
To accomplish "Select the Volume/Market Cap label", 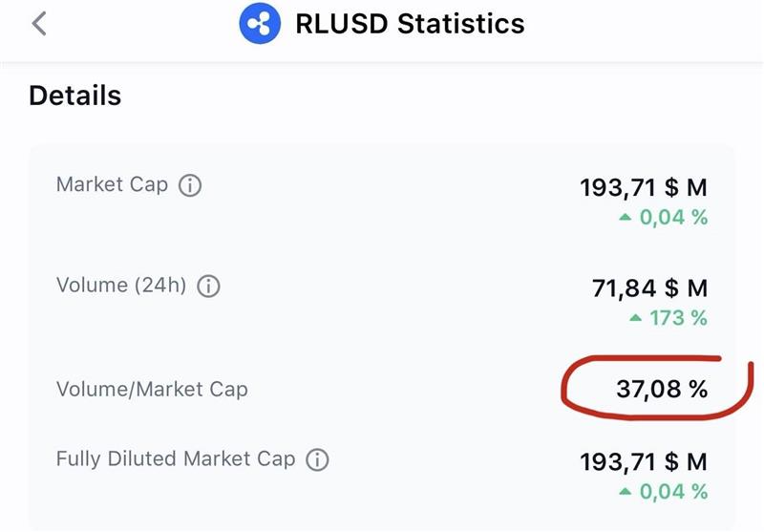I will pyautogui.click(x=152, y=389).
